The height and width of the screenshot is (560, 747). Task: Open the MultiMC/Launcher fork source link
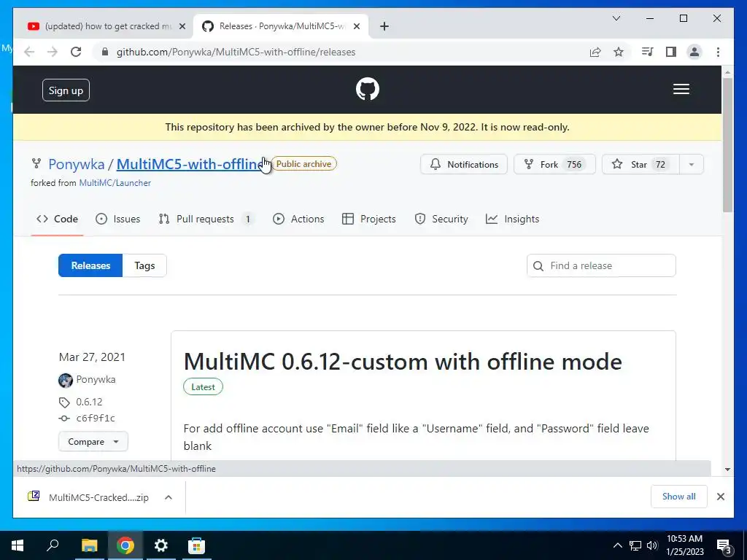[115, 183]
